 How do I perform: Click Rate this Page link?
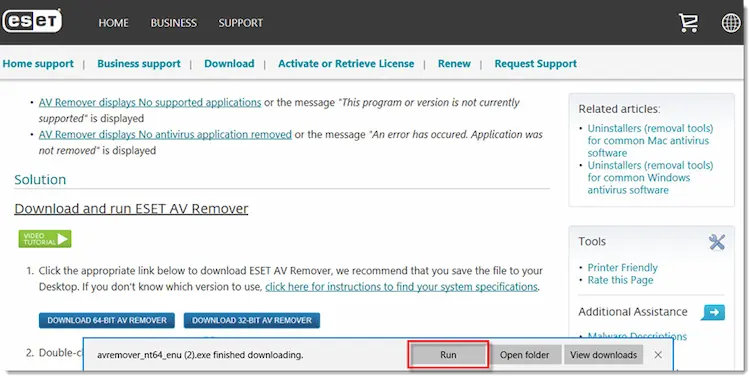pos(620,280)
